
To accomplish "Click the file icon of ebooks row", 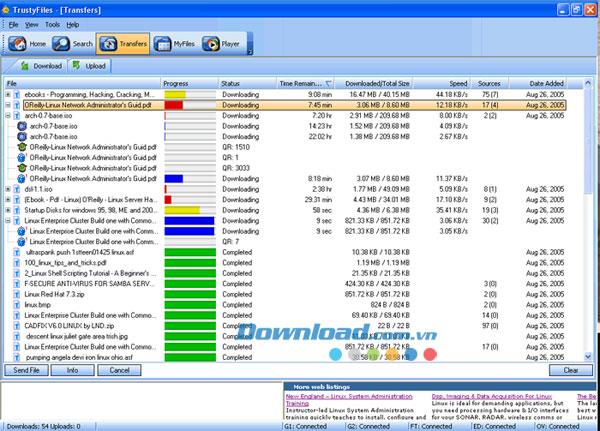I will (x=17, y=95).
